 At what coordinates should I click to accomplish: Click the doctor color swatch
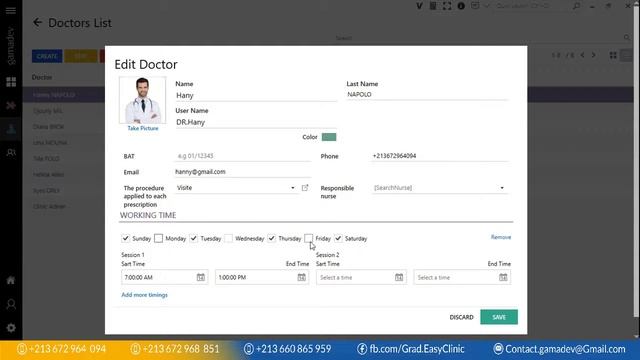(x=329, y=137)
